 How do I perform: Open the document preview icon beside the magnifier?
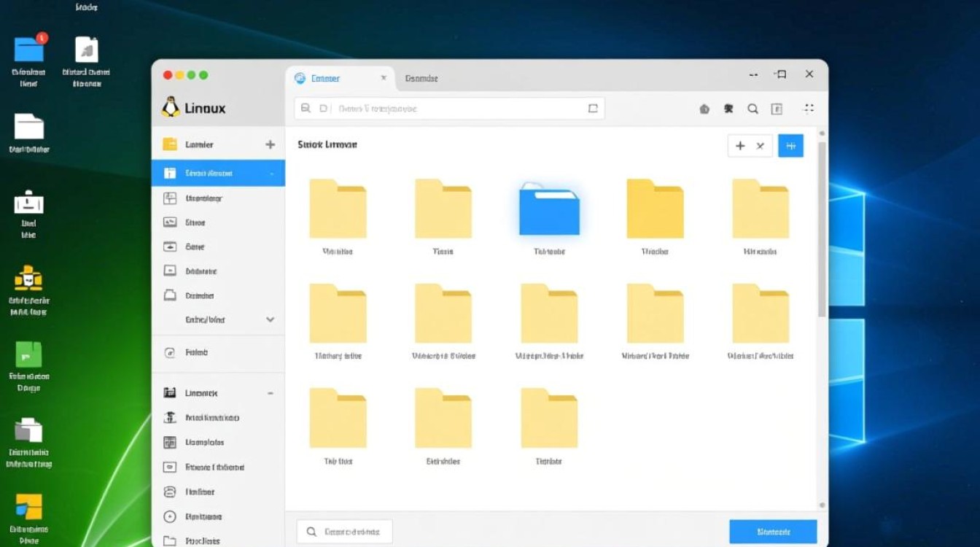[x=777, y=108]
